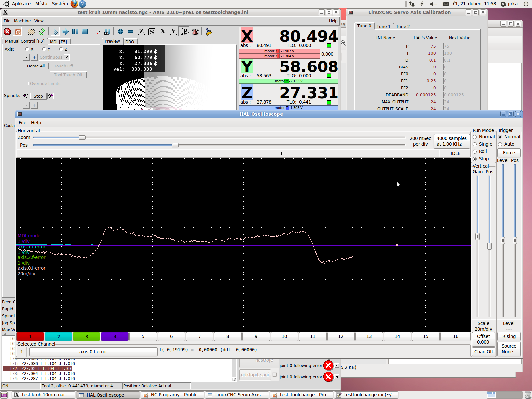The height and width of the screenshot is (399, 532).
Task: Toggle the machine power icon
Action: (18, 32)
